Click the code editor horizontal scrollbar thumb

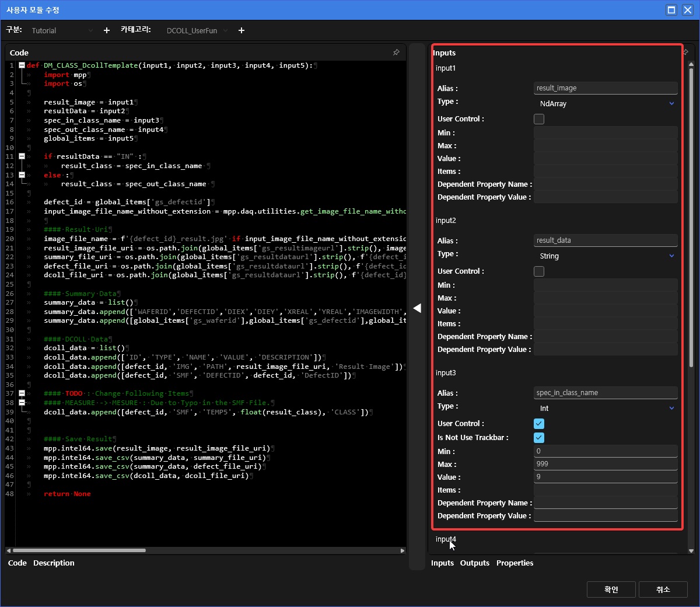(x=79, y=550)
